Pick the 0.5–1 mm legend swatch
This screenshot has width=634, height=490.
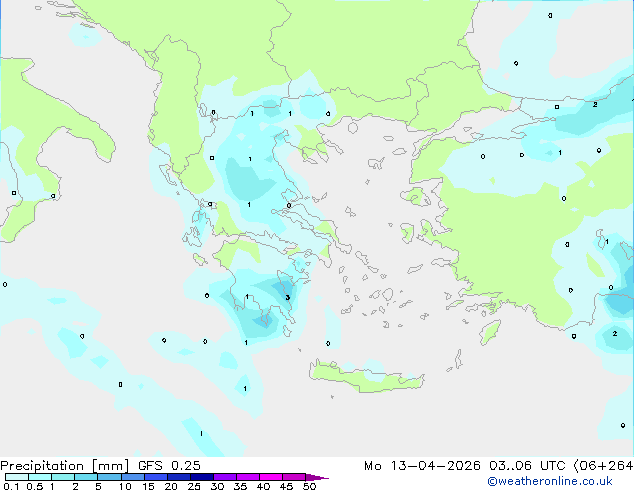tap(40, 477)
